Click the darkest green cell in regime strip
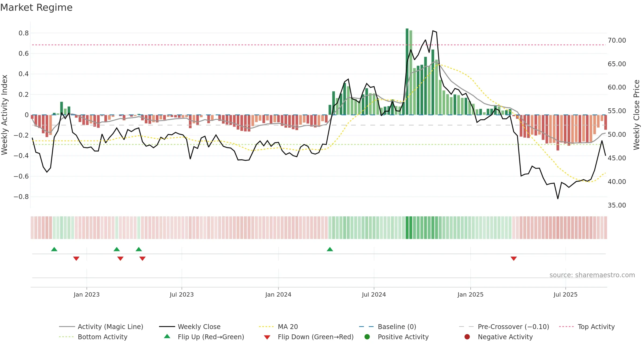Viewport: 644px width, 362px height. 407,228
